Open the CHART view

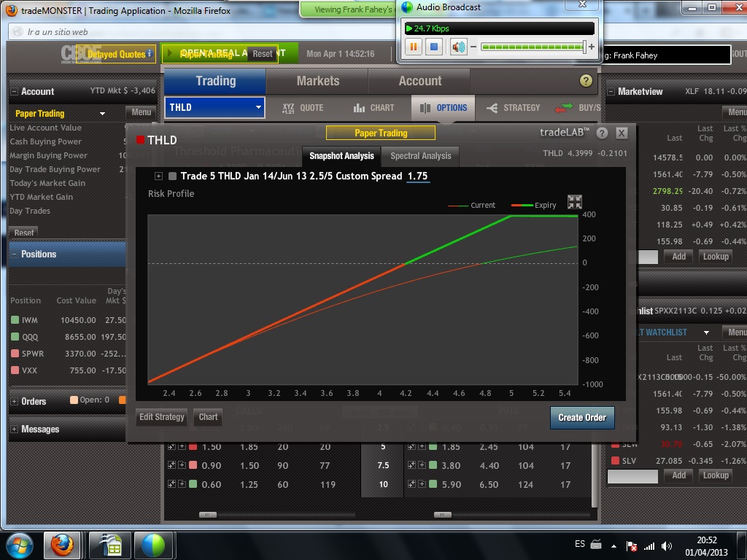click(x=374, y=108)
